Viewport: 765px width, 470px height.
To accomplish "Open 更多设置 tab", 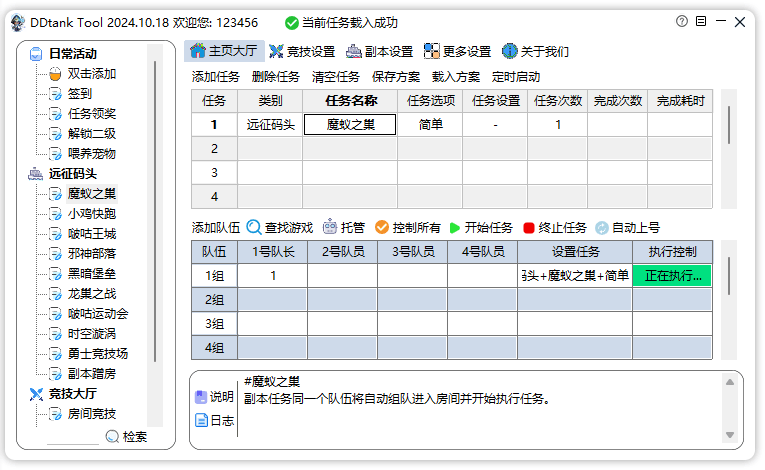I will pyautogui.click(x=457, y=51).
